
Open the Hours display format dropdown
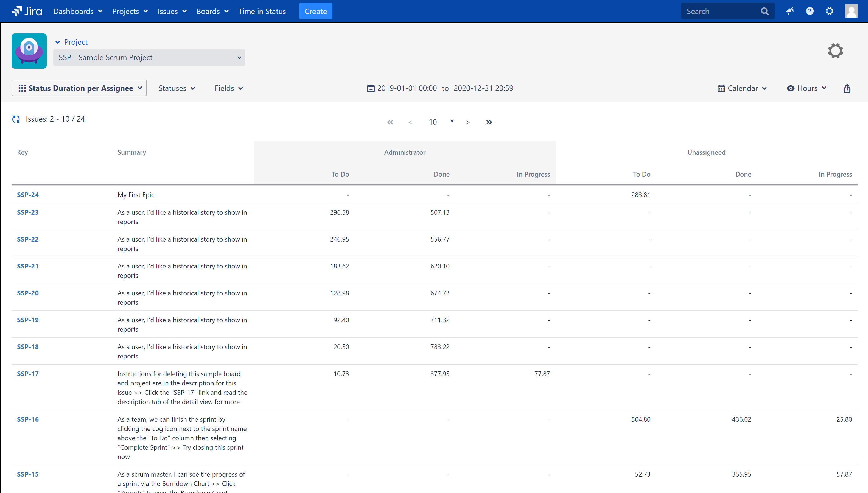807,88
